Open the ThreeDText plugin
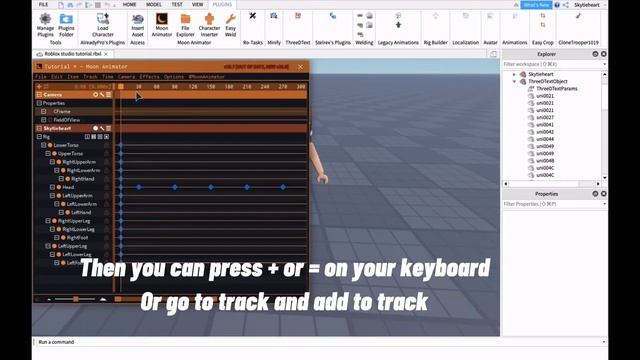Viewport: 640px width, 360px height. [x=298, y=16]
